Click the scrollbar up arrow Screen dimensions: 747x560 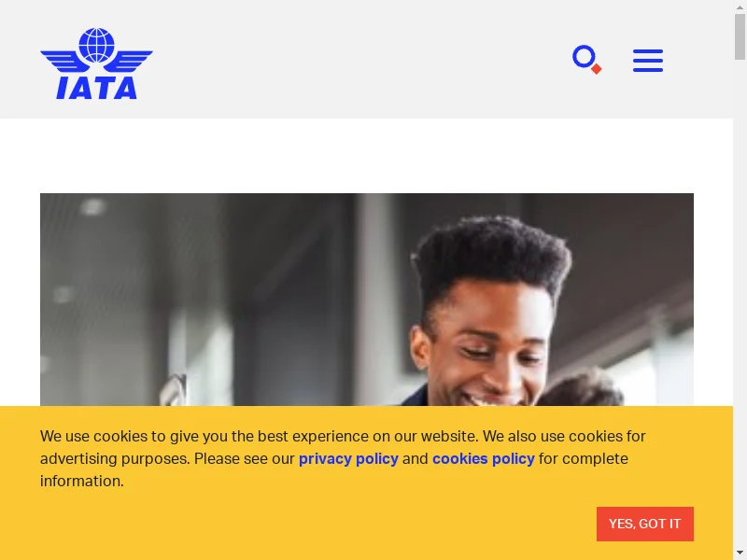[x=740, y=7]
